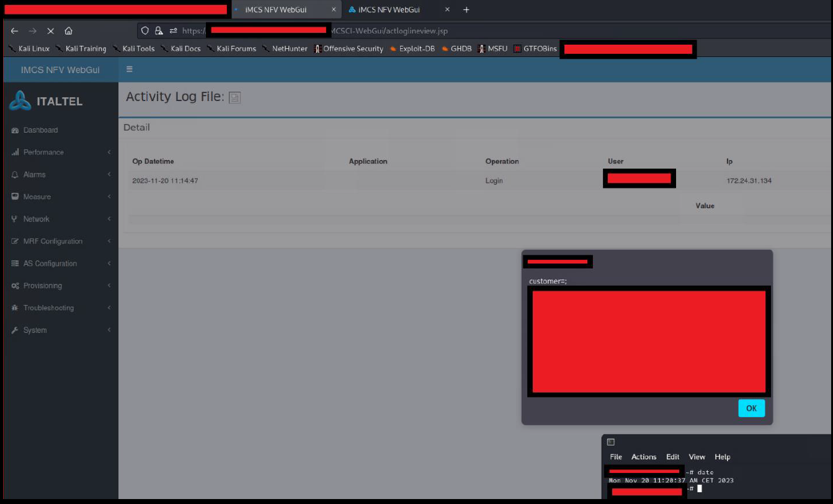Open MSFU bookmark
833x504 pixels.
click(493, 49)
